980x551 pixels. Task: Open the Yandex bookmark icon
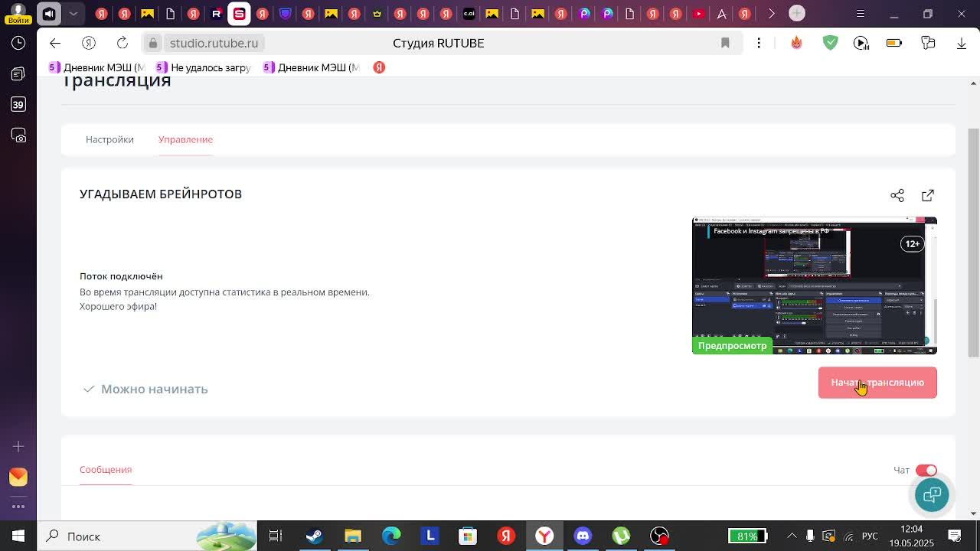tap(379, 67)
